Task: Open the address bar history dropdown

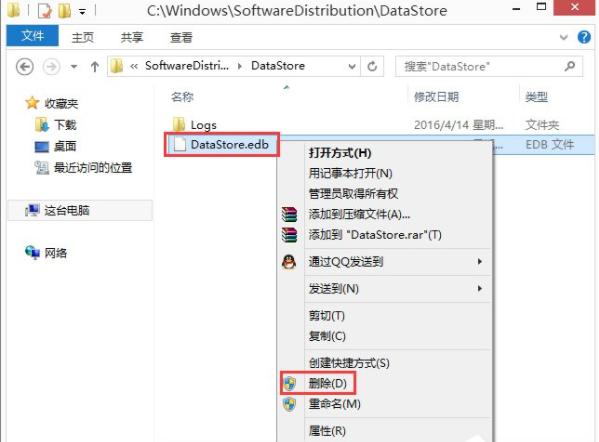Action: tap(352, 66)
